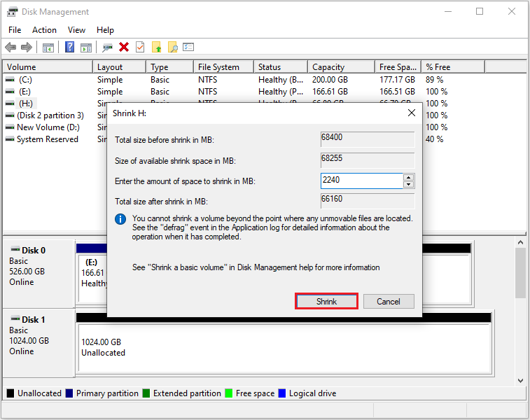
Task: Open the View menu
Action: pyautogui.click(x=76, y=30)
